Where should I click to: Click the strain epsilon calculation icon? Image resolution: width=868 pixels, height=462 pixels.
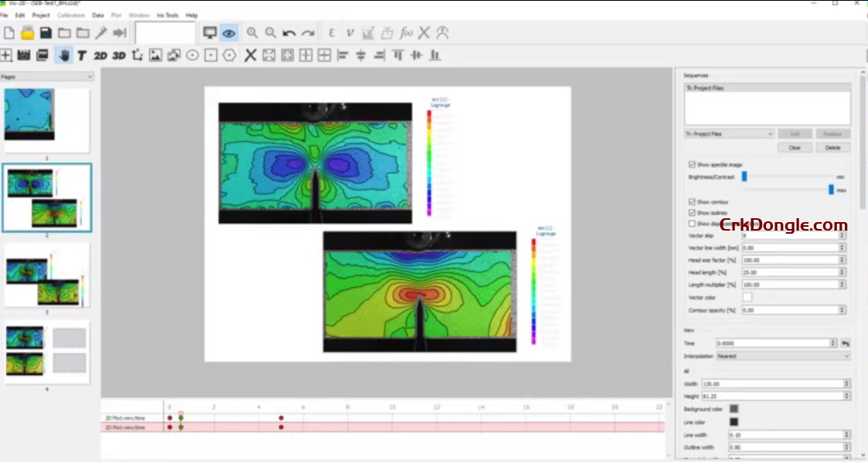click(332, 33)
